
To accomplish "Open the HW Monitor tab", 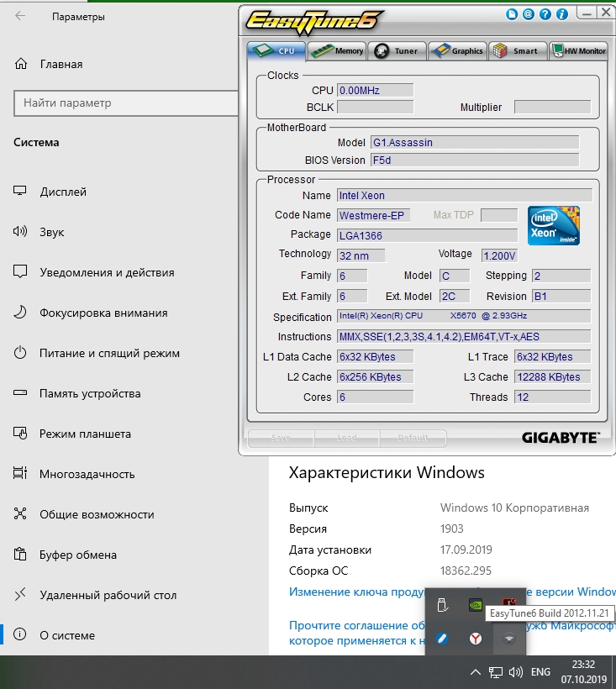I will [579, 51].
